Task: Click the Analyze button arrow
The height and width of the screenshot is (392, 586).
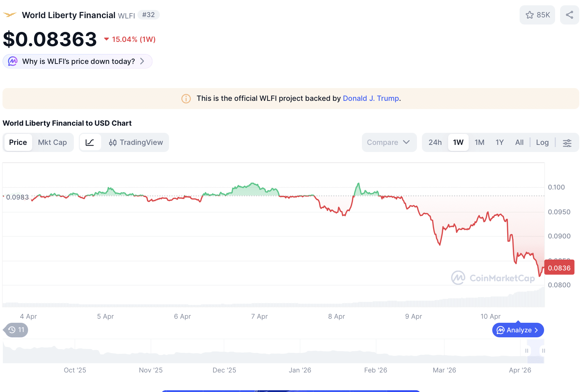Action: tap(536, 330)
